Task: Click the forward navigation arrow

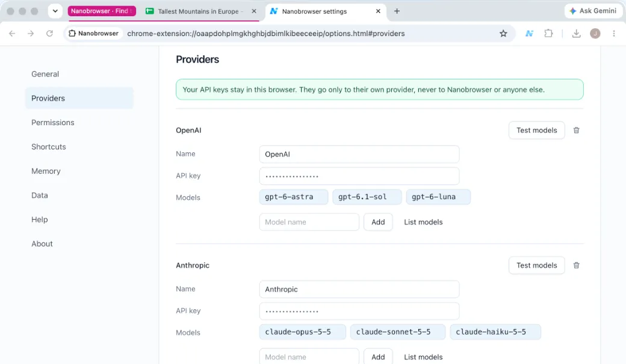Action: coord(31,34)
